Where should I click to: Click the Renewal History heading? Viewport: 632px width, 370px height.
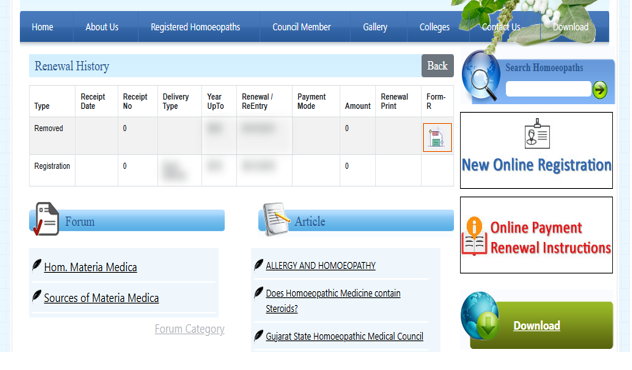pos(72,66)
